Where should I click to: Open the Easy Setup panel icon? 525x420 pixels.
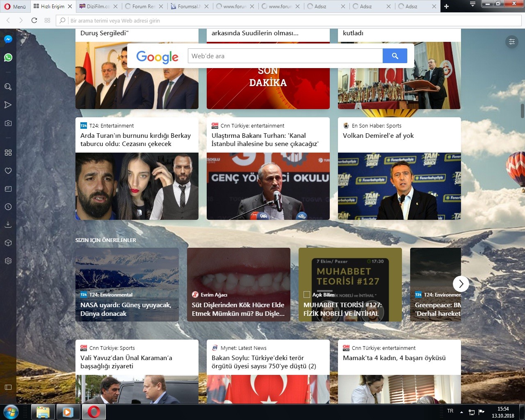512,41
